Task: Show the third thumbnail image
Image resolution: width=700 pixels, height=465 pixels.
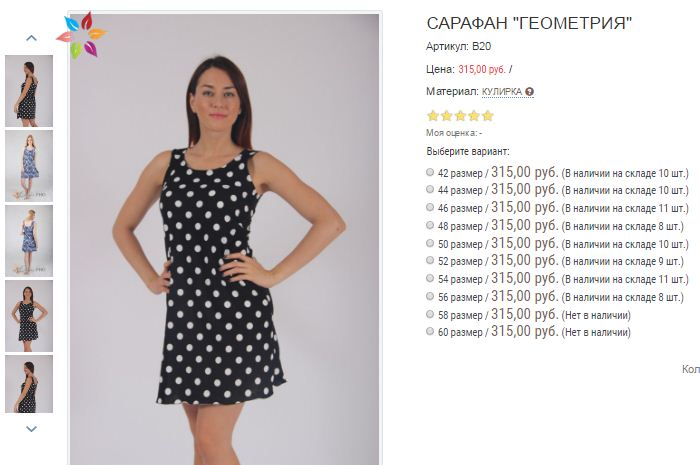Action: click(x=29, y=241)
